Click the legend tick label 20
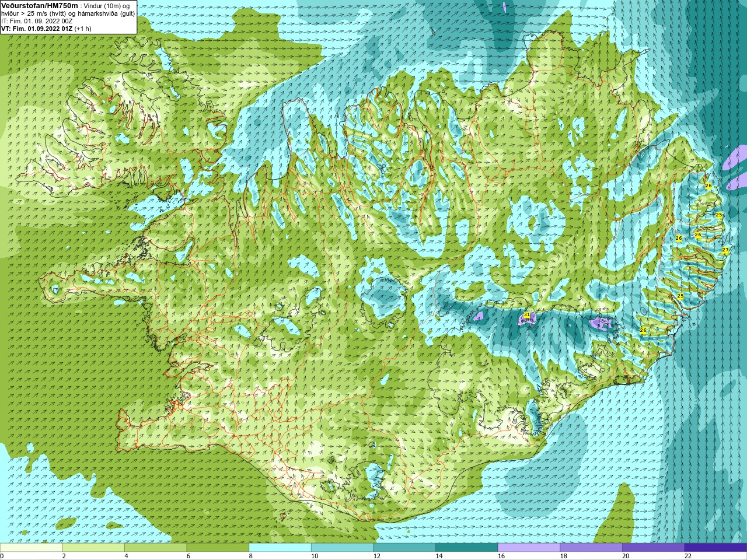Viewport: 747px width, 560px height. click(x=626, y=556)
